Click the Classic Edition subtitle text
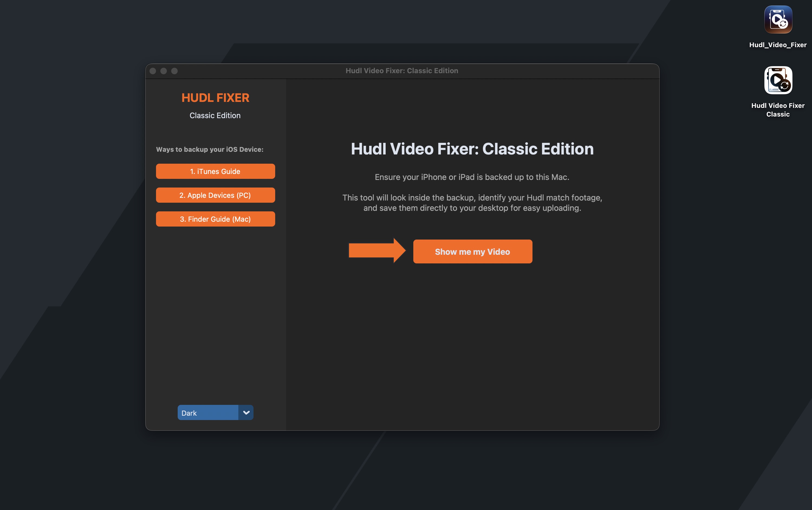This screenshot has height=510, width=812. tap(215, 115)
